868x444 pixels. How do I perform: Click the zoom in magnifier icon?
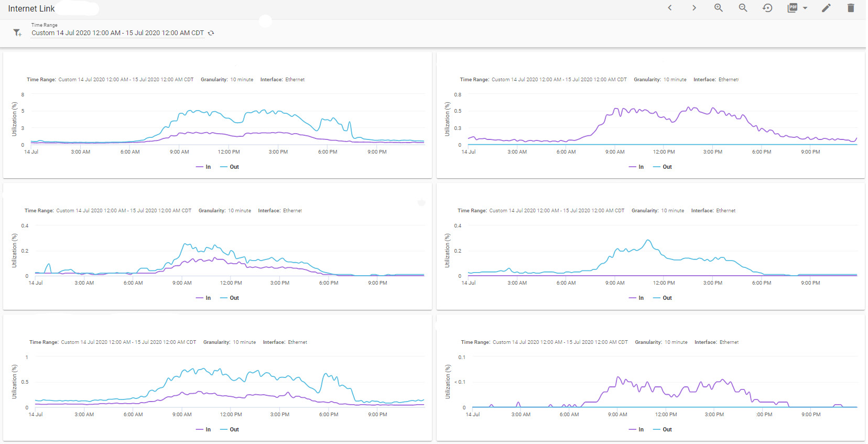pyautogui.click(x=719, y=8)
